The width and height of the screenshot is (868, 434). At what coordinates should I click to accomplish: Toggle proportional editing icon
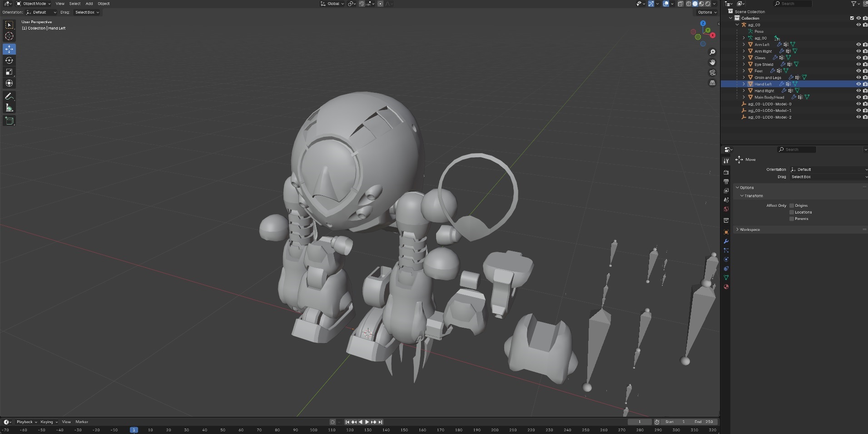(x=381, y=4)
